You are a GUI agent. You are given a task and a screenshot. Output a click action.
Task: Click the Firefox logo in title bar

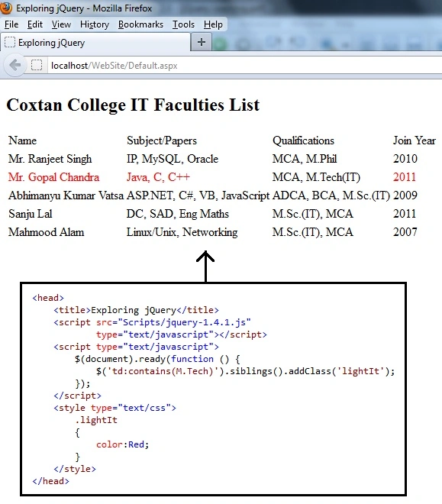(6, 8)
